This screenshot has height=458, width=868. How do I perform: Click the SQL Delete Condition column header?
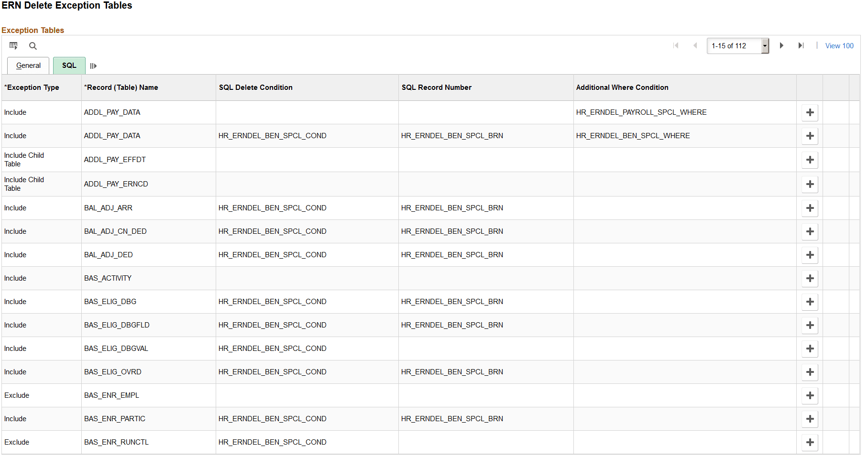click(x=255, y=87)
